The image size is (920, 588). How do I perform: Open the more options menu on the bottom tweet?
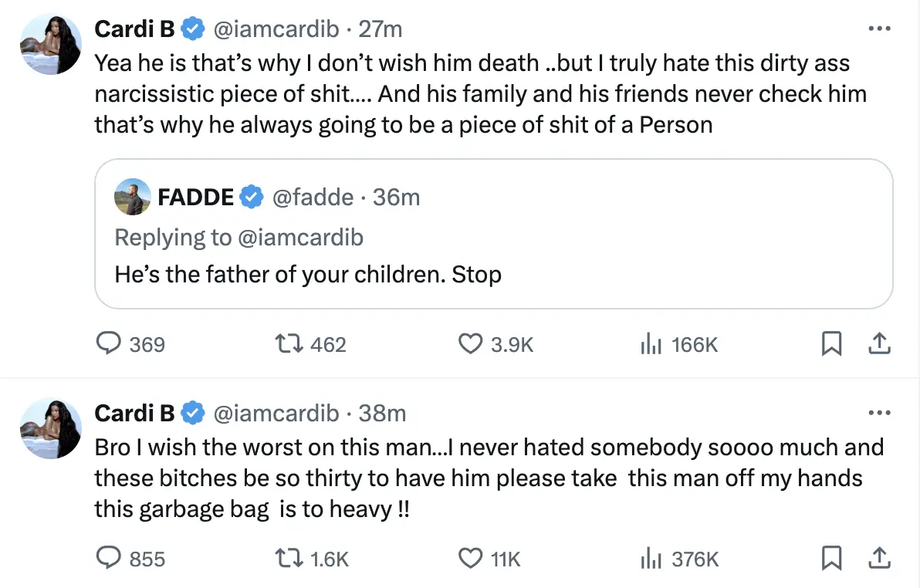point(879,412)
